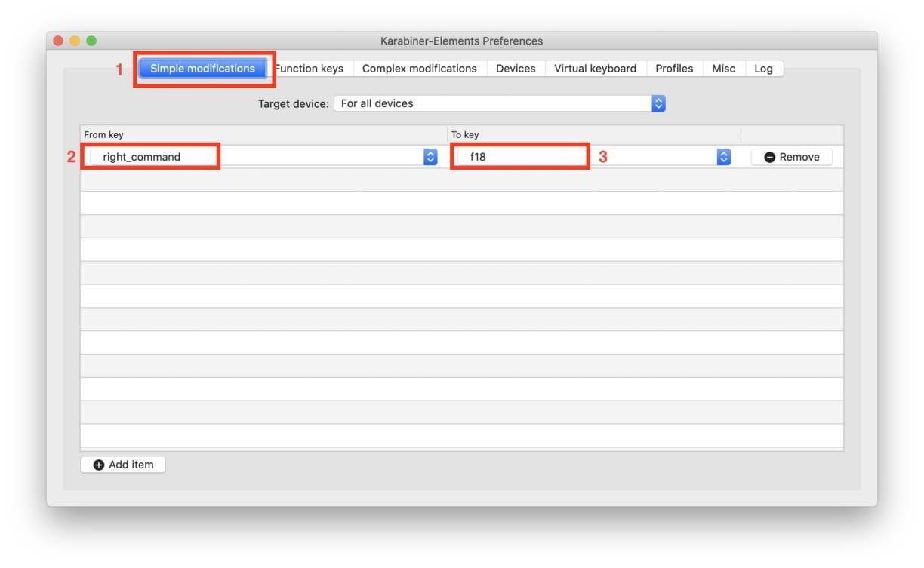
Task: Add a new modification item
Action: pyautogui.click(x=123, y=465)
